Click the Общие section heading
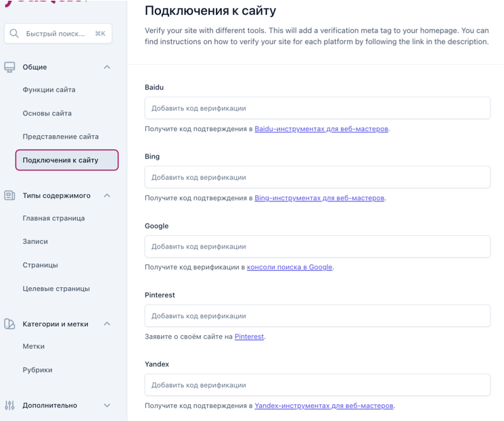Image resolution: width=504 pixels, height=421 pixels. click(x=35, y=67)
